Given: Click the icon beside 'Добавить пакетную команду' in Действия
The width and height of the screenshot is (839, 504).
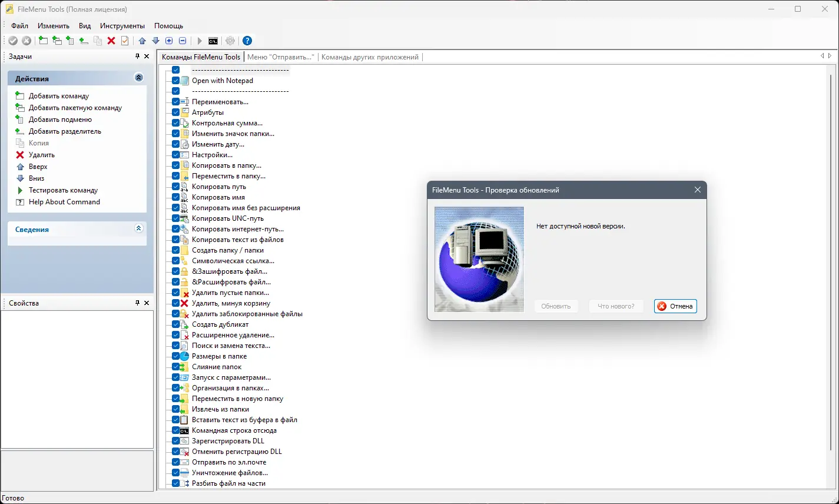Looking at the screenshot, I should click(x=20, y=108).
